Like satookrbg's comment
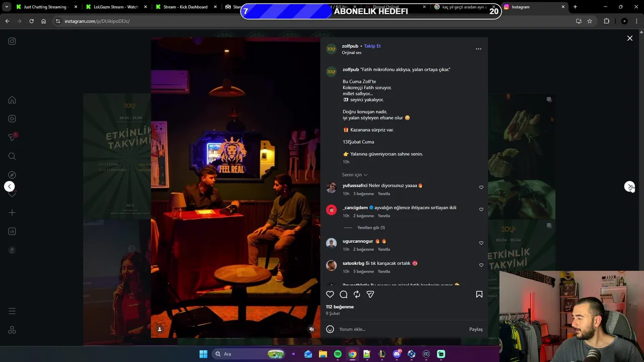Image resolution: width=644 pixels, height=362 pixels. click(481, 265)
